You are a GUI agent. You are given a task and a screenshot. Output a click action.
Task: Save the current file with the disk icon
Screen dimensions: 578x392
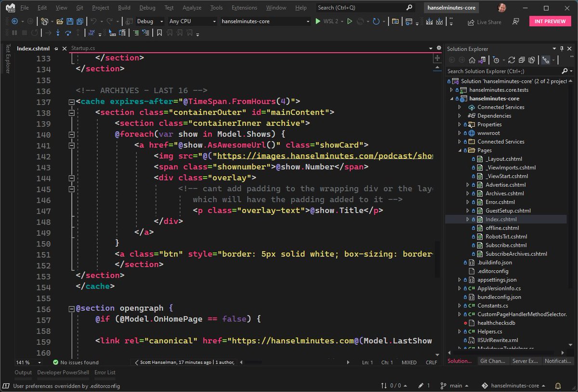point(69,21)
